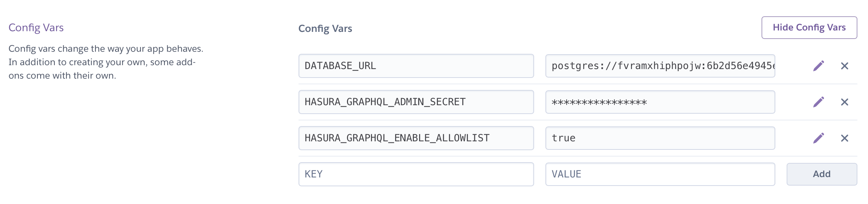Delete HASURA_GRAPHQL_ENABLE_ALLOWLIST using the X icon

[845, 138]
